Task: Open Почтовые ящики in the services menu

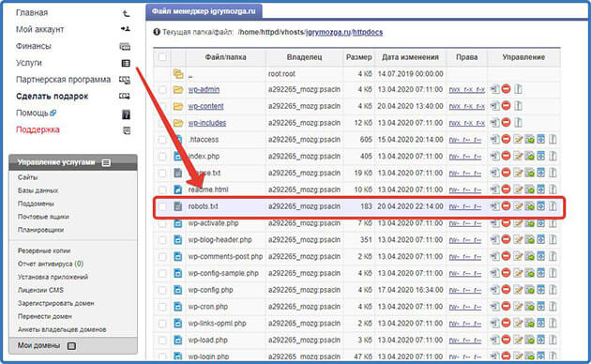Action: 43,217
